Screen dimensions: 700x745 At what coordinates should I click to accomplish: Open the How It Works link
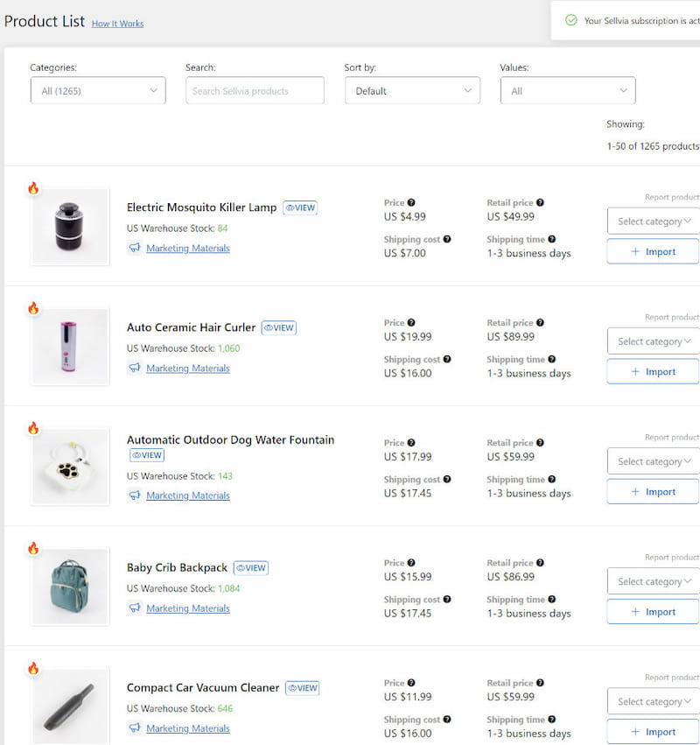[x=117, y=24]
